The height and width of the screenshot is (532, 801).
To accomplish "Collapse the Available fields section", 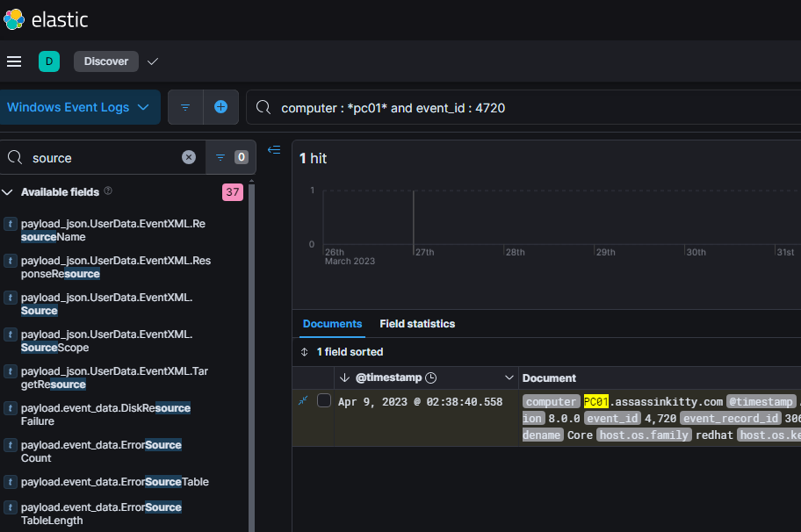I will 8,192.
